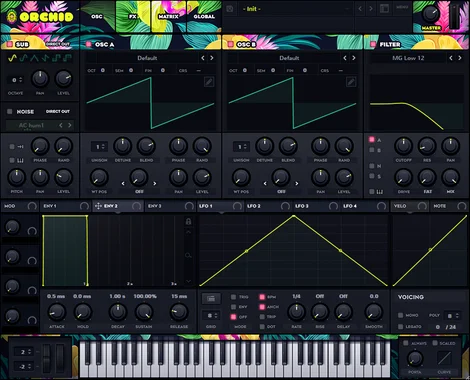The width and height of the screenshot is (470, 380).
Task: Select the ENV 1 tab
Action: click(65, 206)
